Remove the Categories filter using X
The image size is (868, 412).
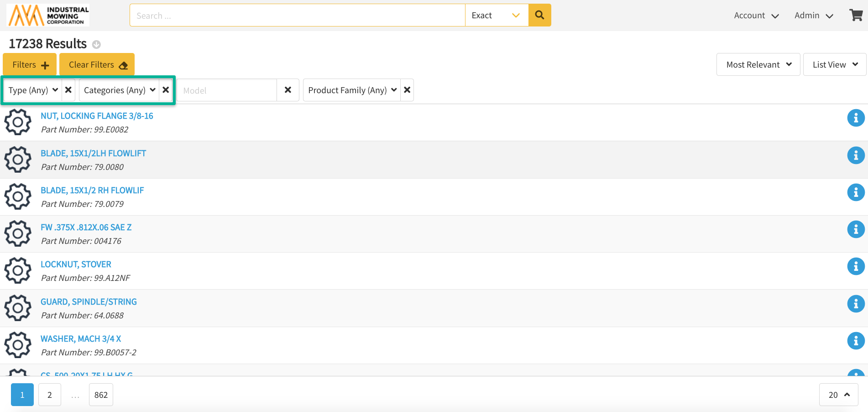(x=166, y=90)
